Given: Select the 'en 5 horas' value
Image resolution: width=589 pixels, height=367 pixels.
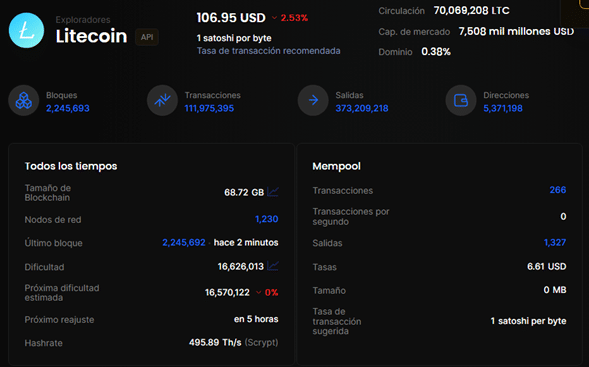Looking at the screenshot, I should click(x=256, y=319).
